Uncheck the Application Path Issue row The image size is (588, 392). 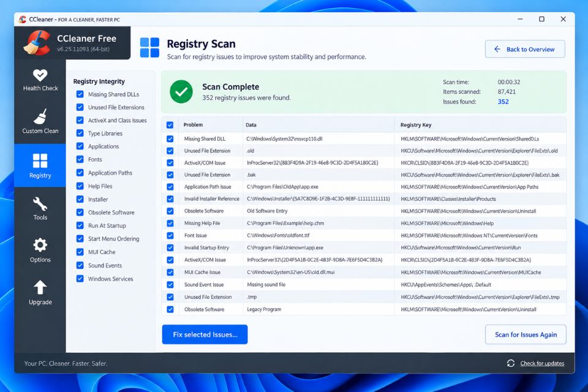pyautogui.click(x=170, y=187)
